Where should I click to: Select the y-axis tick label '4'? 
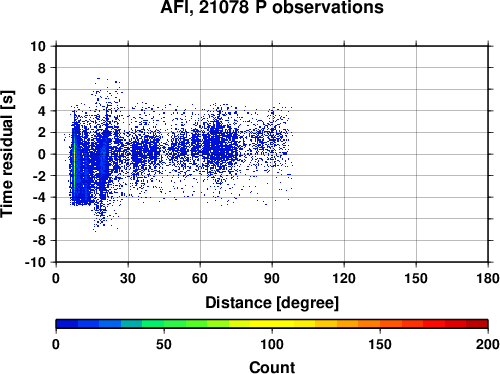click(42, 111)
